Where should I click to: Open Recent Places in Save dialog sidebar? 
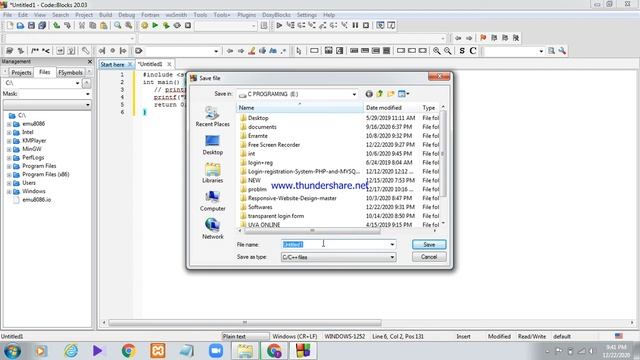[x=213, y=116]
